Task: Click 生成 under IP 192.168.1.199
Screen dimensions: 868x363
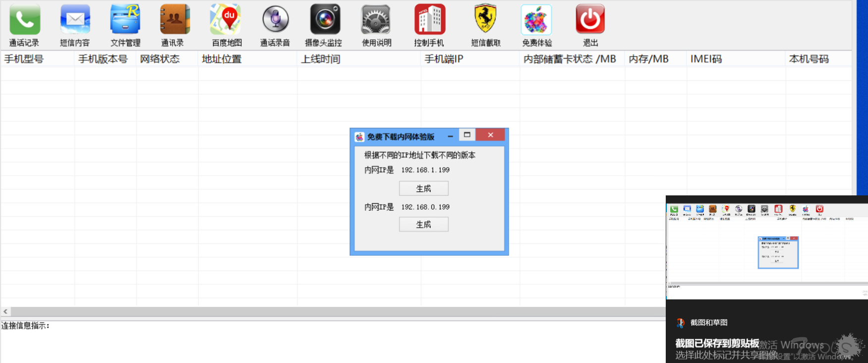Action: point(424,188)
